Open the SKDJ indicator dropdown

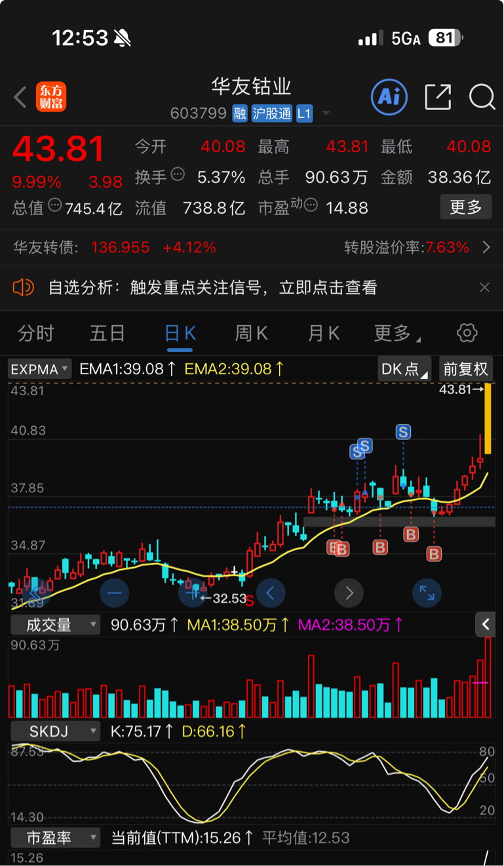tap(55, 731)
